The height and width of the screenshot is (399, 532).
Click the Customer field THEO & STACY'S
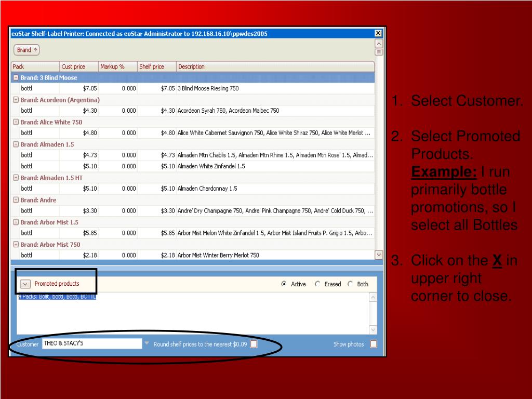92,343
